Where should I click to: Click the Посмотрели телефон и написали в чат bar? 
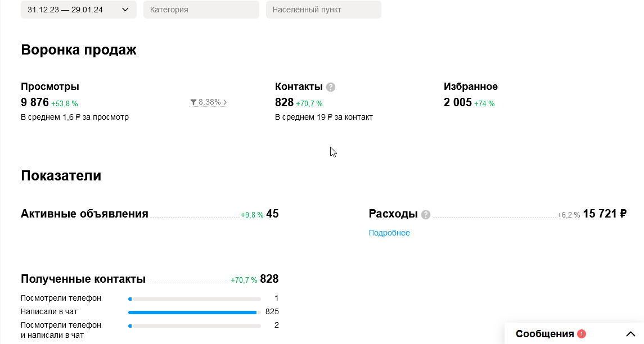pyautogui.click(x=194, y=325)
